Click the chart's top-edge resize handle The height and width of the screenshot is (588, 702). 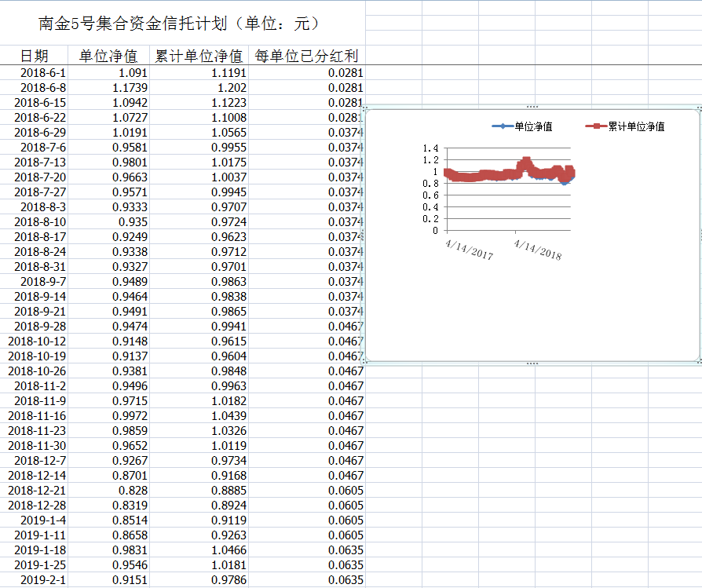point(532,107)
